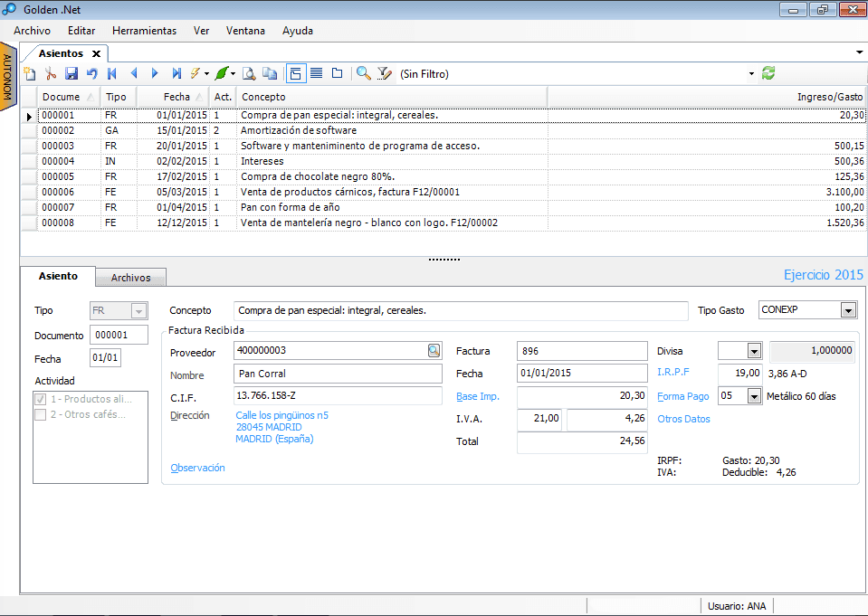Viewport: 868px width, 616px height.
Task: Toggle the '1 - Productos ali...' activity checkbox
Action: (40, 399)
